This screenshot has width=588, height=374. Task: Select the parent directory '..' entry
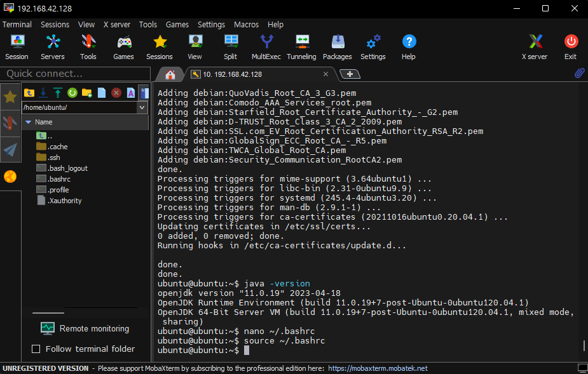[44, 136]
